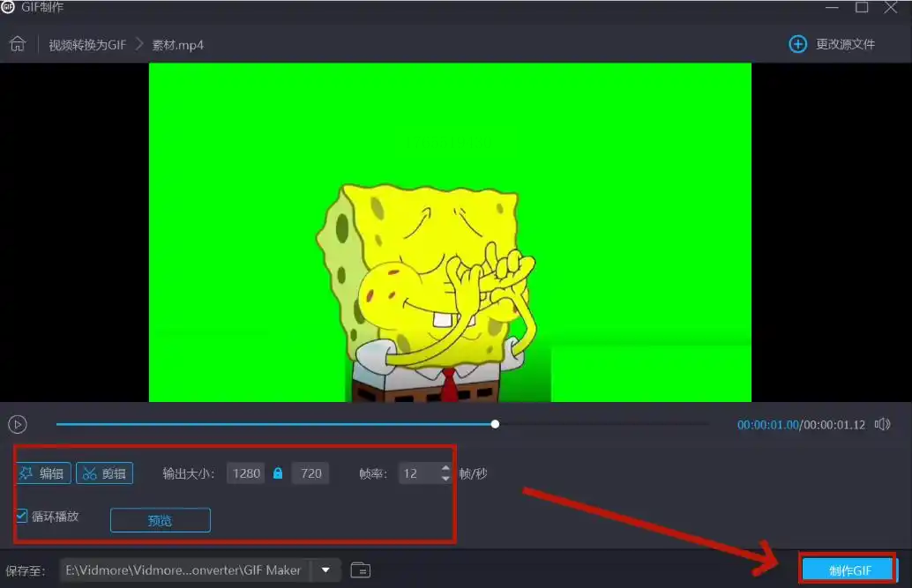Click the output height field 720
This screenshot has height=588, width=912.
pos(310,473)
